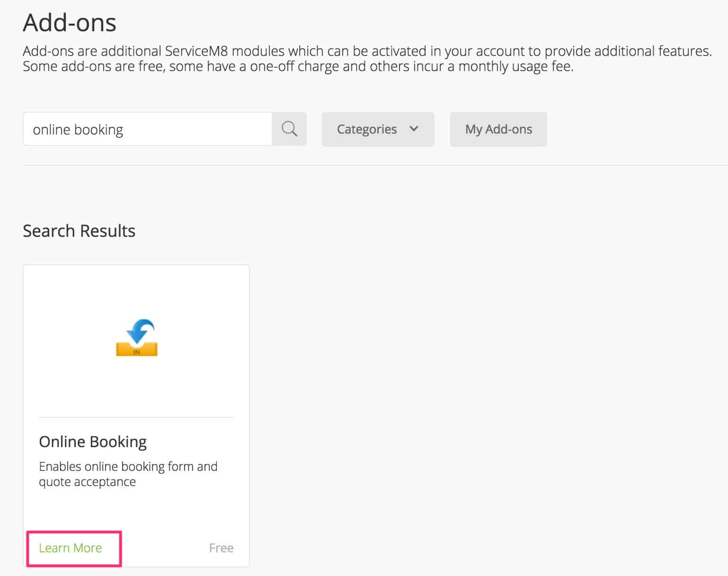Click the Search Results heading
Screen dimensions: 728x576
coord(79,231)
